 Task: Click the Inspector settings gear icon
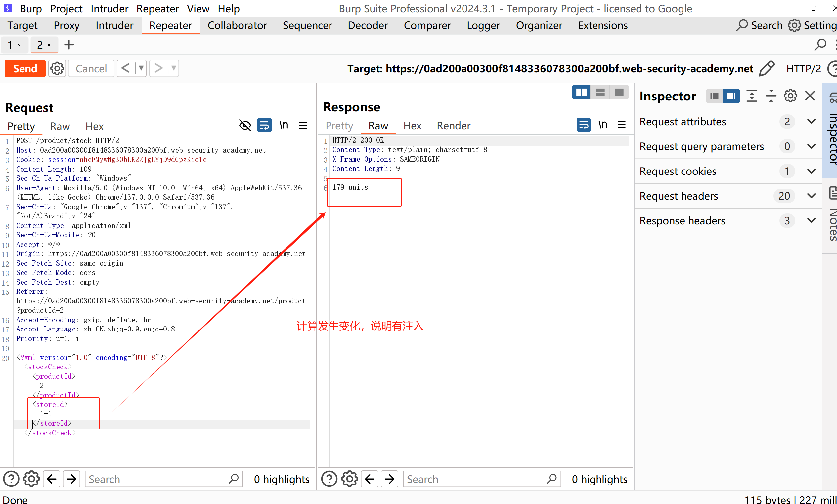point(790,96)
